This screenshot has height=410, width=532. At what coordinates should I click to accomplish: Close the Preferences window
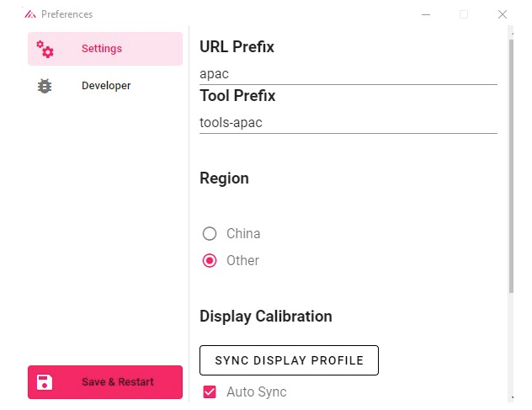point(503,14)
